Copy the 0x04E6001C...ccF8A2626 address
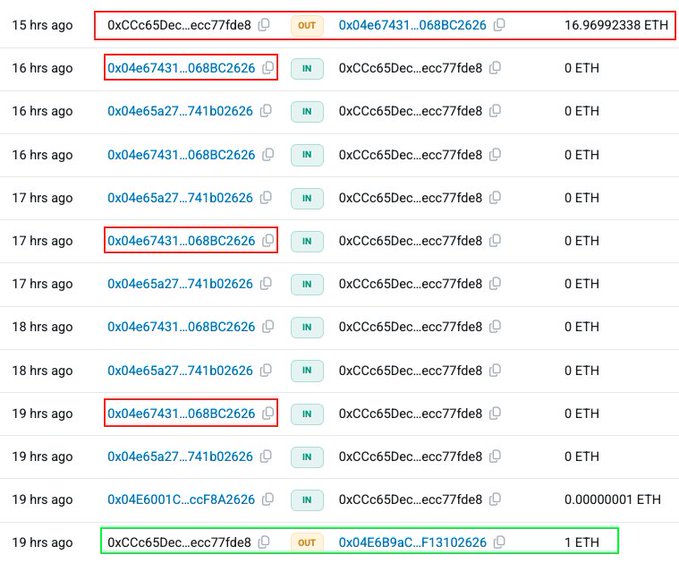The image size is (679, 572). (268, 499)
